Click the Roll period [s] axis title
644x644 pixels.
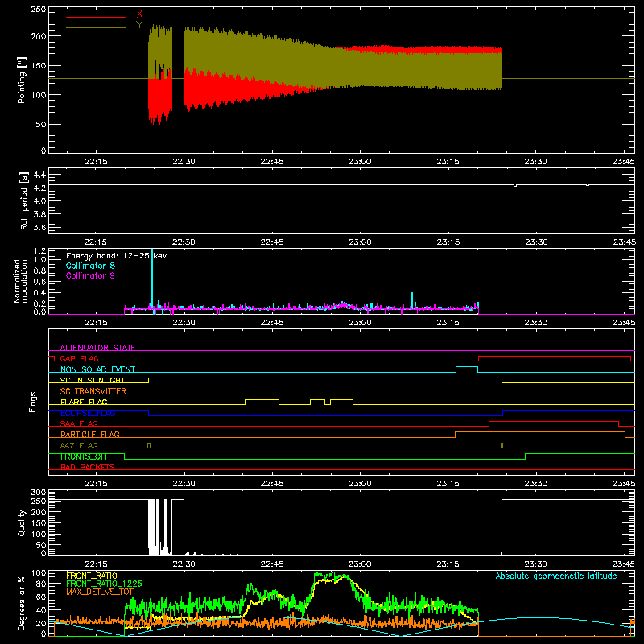click(x=24, y=200)
